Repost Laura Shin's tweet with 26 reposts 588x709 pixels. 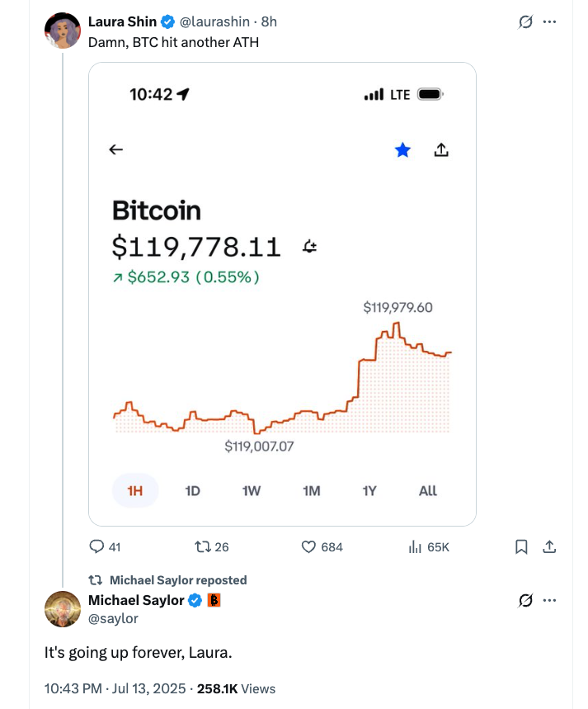tap(201, 546)
